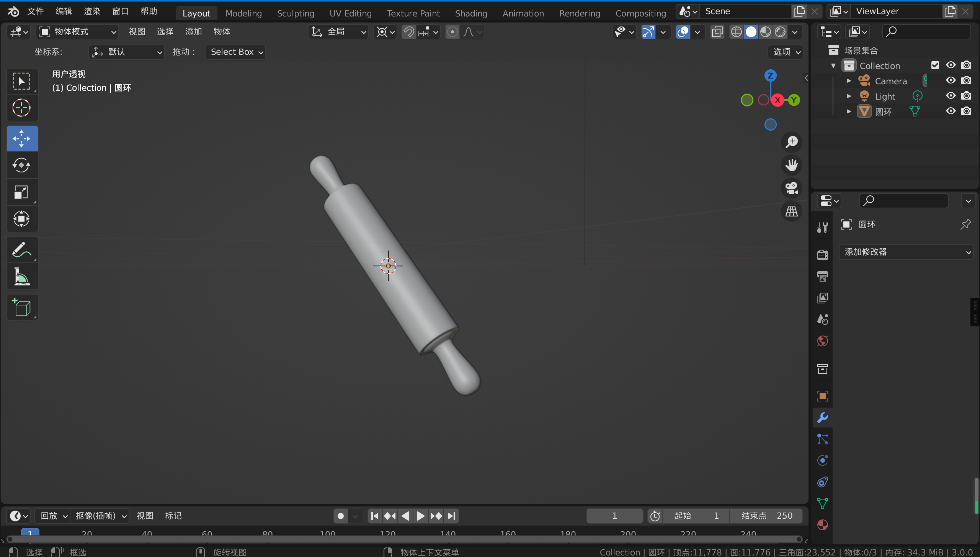
Task: Click the current frame number field
Action: point(614,516)
